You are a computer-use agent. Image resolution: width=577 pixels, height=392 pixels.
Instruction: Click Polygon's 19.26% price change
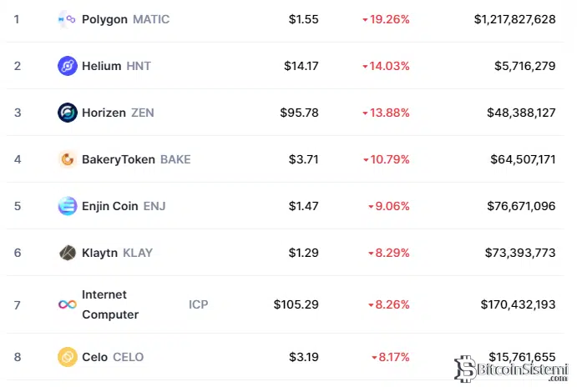pyautogui.click(x=386, y=19)
